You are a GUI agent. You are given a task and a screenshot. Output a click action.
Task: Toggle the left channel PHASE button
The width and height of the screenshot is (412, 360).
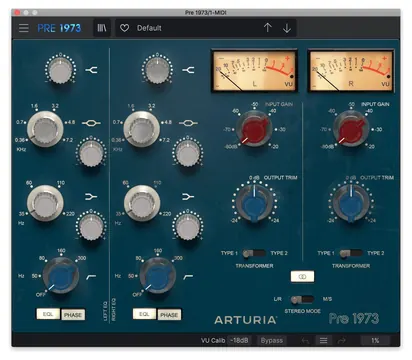[73, 315]
